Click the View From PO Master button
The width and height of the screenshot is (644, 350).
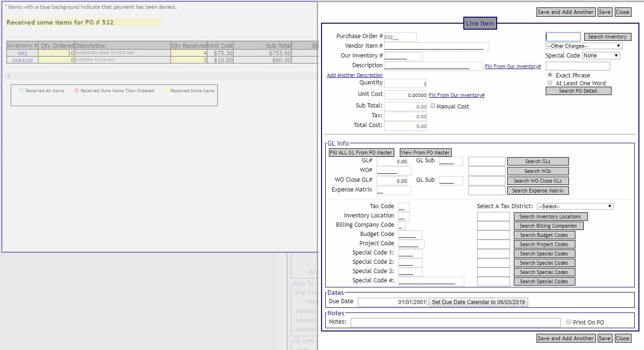click(x=425, y=153)
